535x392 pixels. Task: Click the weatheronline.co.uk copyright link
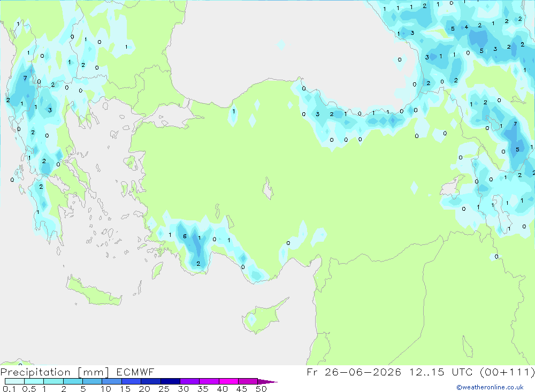tap(490, 387)
